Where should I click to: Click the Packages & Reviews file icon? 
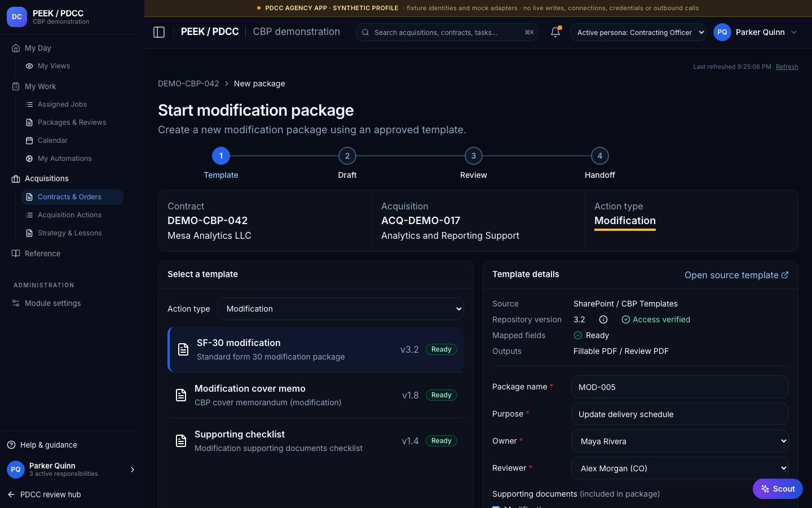click(x=29, y=122)
